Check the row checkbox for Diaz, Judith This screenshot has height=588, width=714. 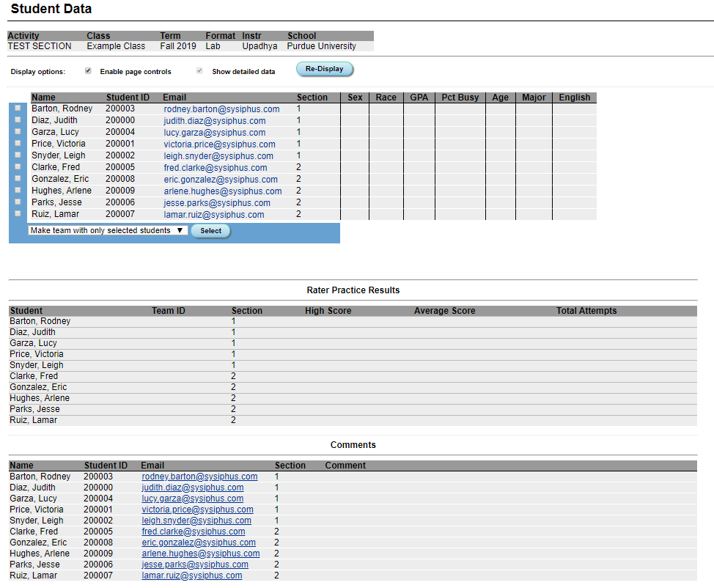pos(17,120)
